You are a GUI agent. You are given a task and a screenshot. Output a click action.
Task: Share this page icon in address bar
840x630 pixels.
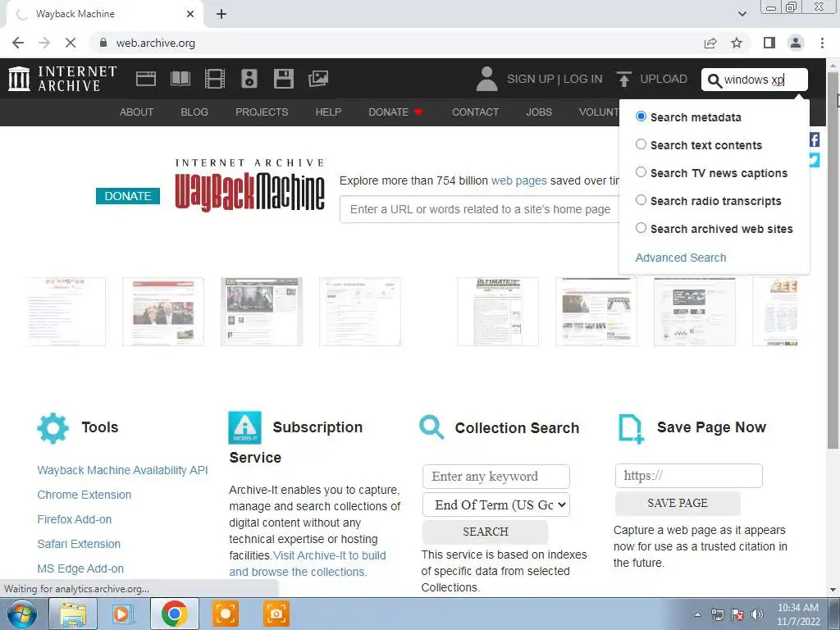point(710,43)
